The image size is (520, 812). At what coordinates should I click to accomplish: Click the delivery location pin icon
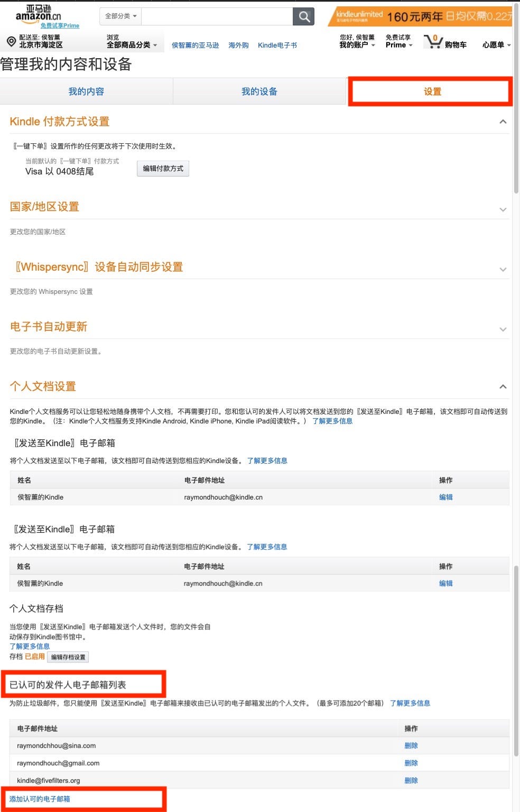[x=11, y=41]
